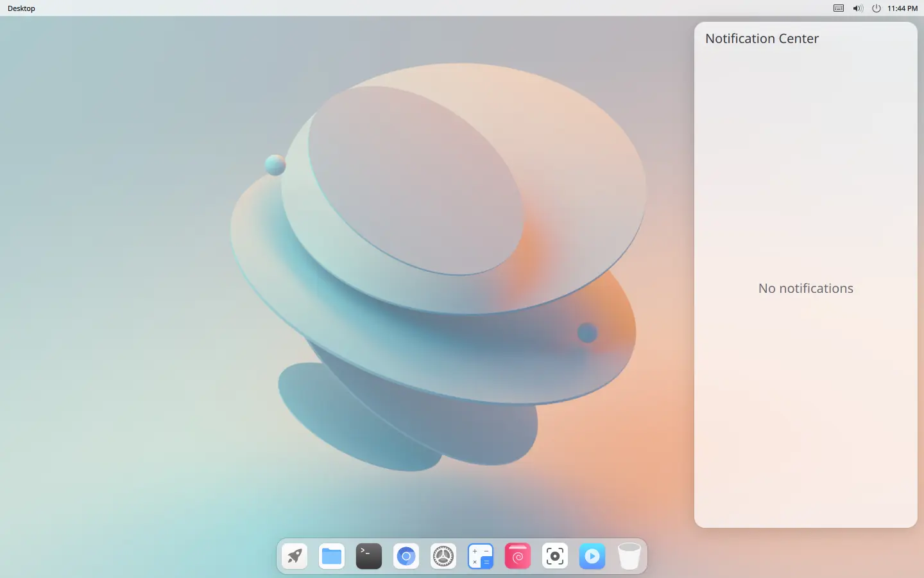The image size is (924, 578).
Task: Open the pink Debian swirl app
Action: point(518,556)
